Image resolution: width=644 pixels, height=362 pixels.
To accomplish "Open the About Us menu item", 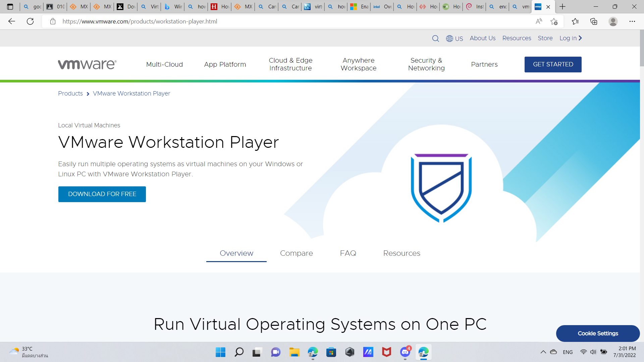I will [483, 38].
